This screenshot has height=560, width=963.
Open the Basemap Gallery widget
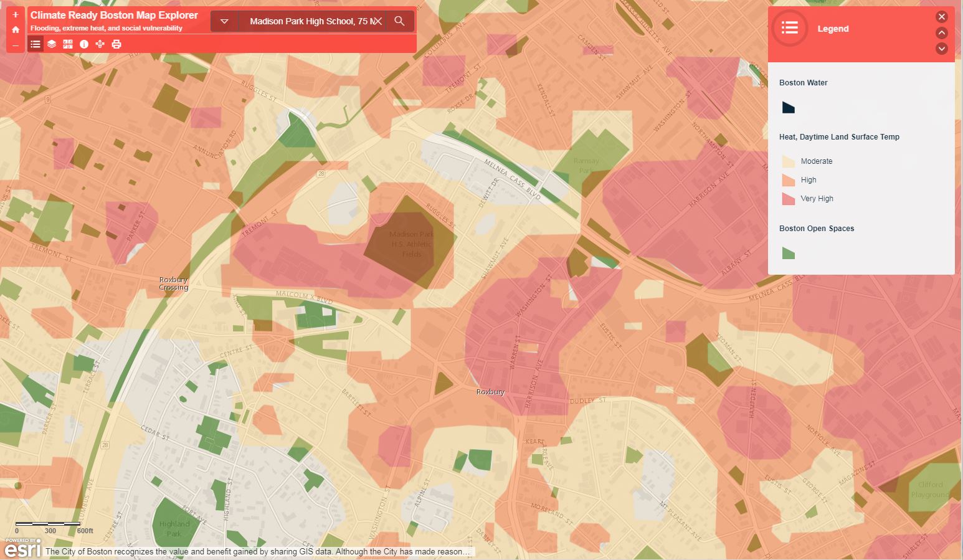coord(68,44)
